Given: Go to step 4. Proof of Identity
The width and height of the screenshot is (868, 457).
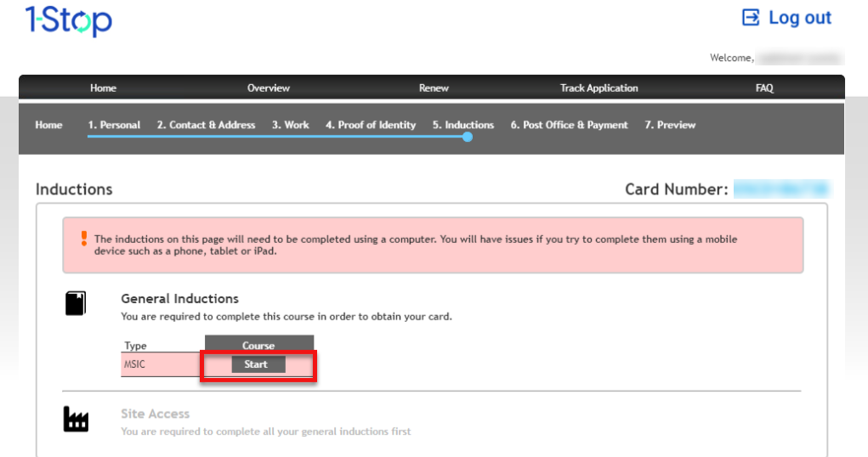Looking at the screenshot, I should click(x=371, y=125).
